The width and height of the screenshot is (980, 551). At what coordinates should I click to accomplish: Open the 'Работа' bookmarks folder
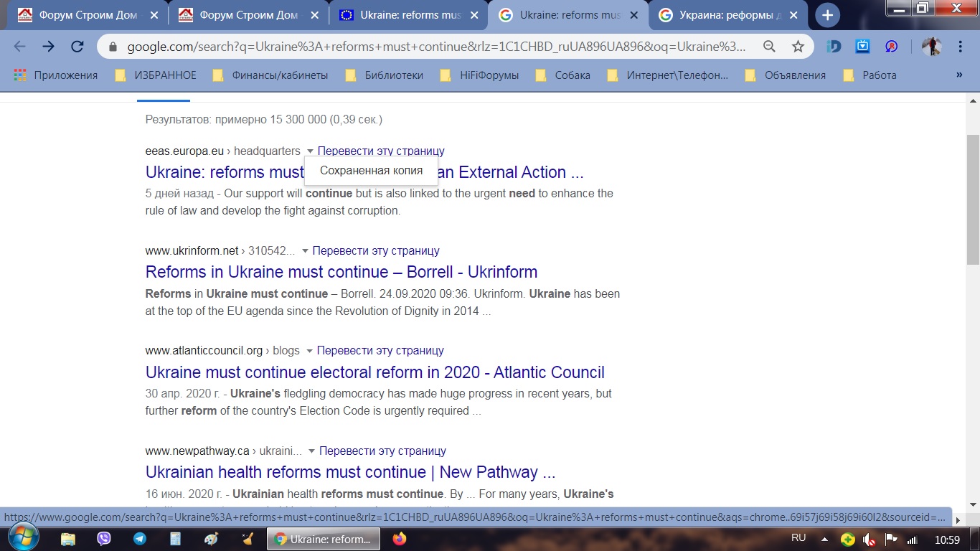(x=870, y=75)
